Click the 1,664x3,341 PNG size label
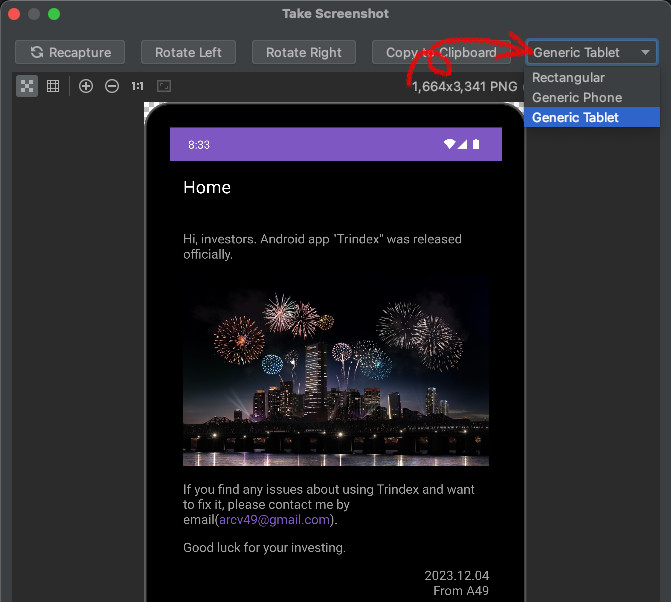Screen dimensions: 671x602 [x=465, y=86]
